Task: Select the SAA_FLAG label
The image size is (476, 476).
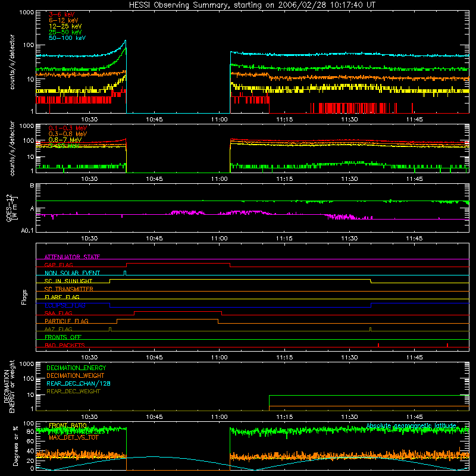Action: (x=58, y=313)
